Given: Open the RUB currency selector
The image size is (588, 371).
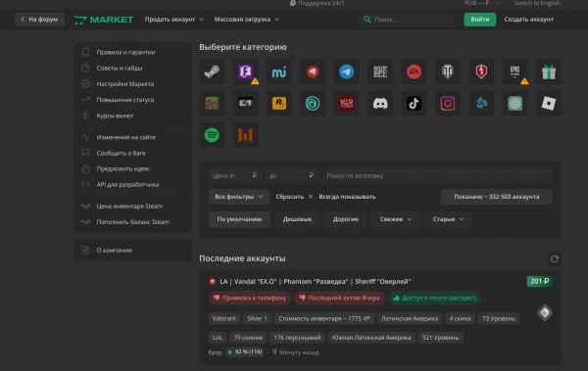Looking at the screenshot, I should tap(482, 3).
